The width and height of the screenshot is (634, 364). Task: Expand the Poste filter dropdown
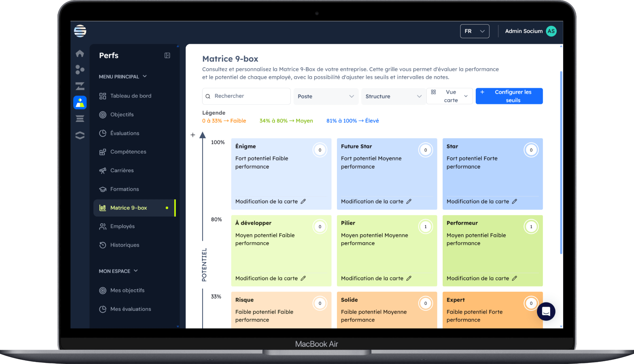point(326,96)
